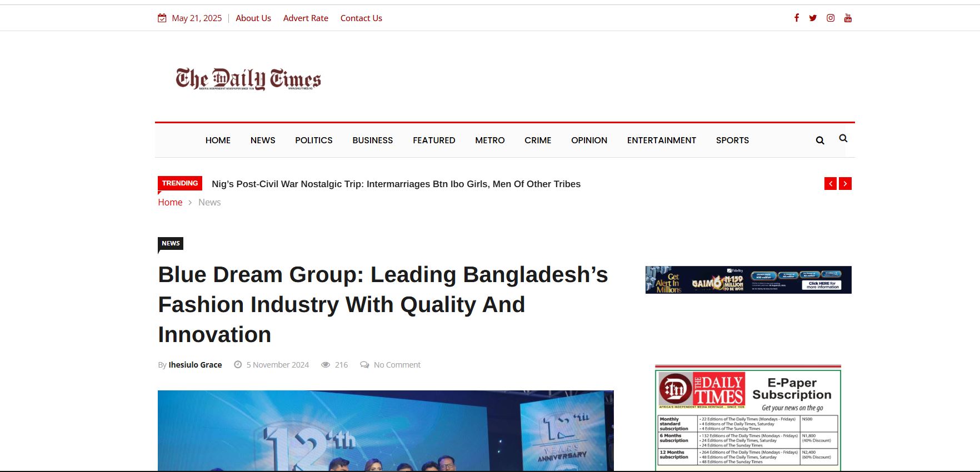Open the YouTube social icon
The height and width of the screenshot is (472, 980).
(x=848, y=18)
